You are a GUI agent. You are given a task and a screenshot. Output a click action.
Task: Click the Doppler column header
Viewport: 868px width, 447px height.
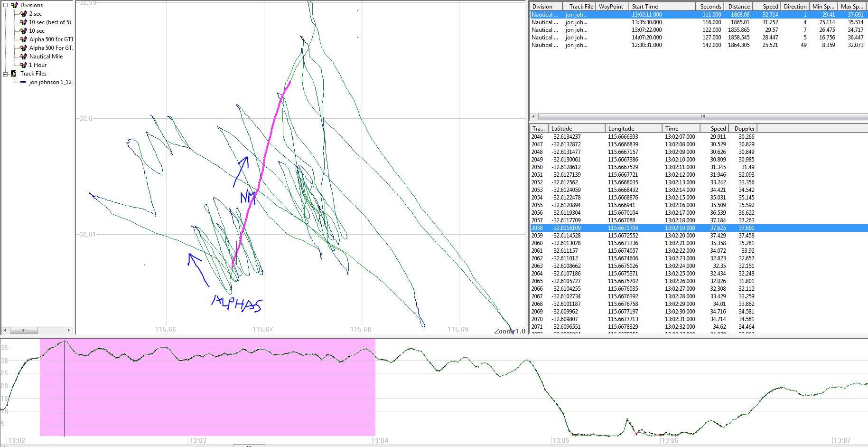(x=744, y=129)
